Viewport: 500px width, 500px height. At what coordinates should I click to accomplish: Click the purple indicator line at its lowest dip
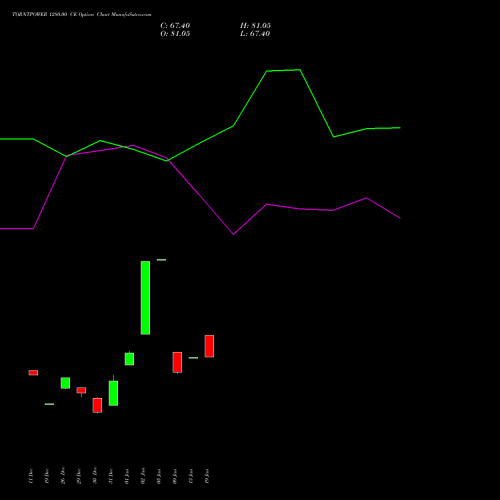point(233,234)
